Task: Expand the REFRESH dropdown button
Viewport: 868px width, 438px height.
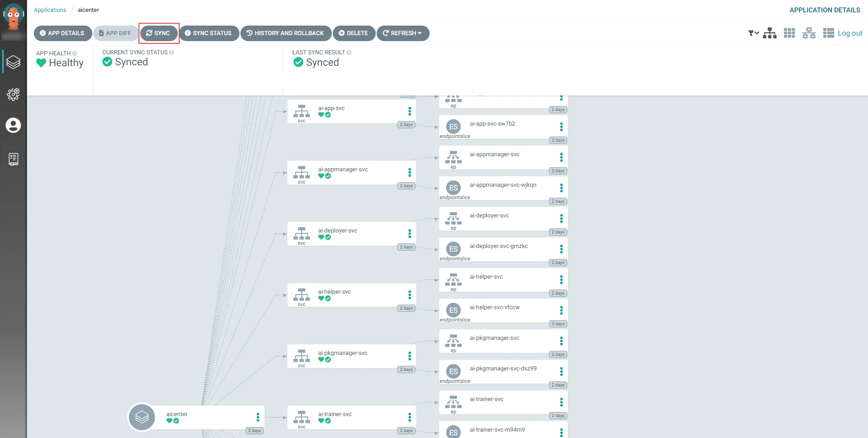Action: click(403, 33)
